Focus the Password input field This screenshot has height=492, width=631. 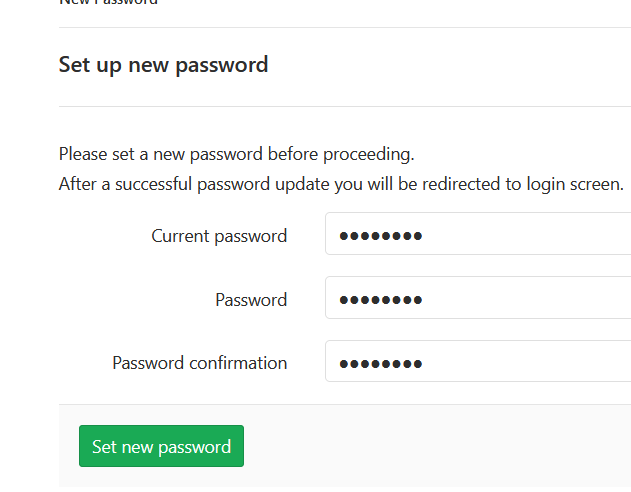478,299
